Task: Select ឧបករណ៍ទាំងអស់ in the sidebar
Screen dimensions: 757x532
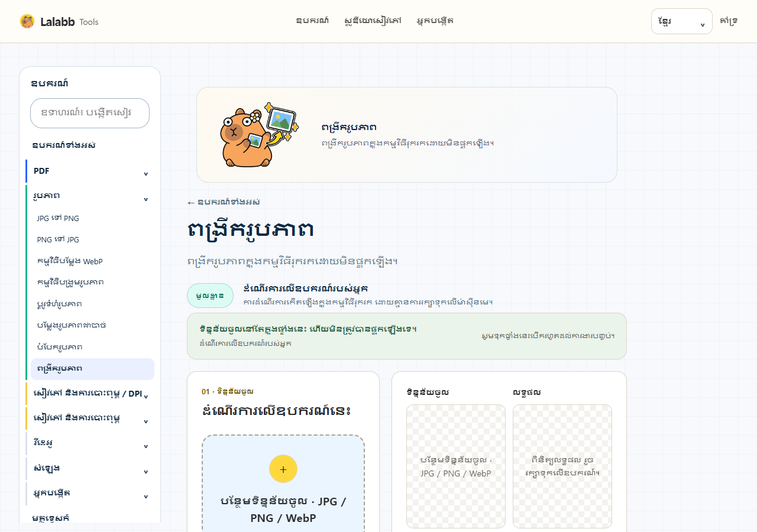Action: pos(64,145)
